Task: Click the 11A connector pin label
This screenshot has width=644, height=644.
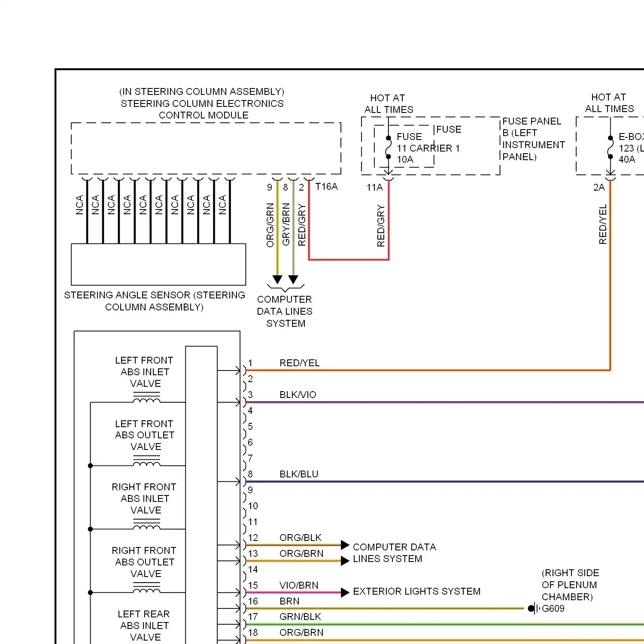Action: tap(374, 187)
